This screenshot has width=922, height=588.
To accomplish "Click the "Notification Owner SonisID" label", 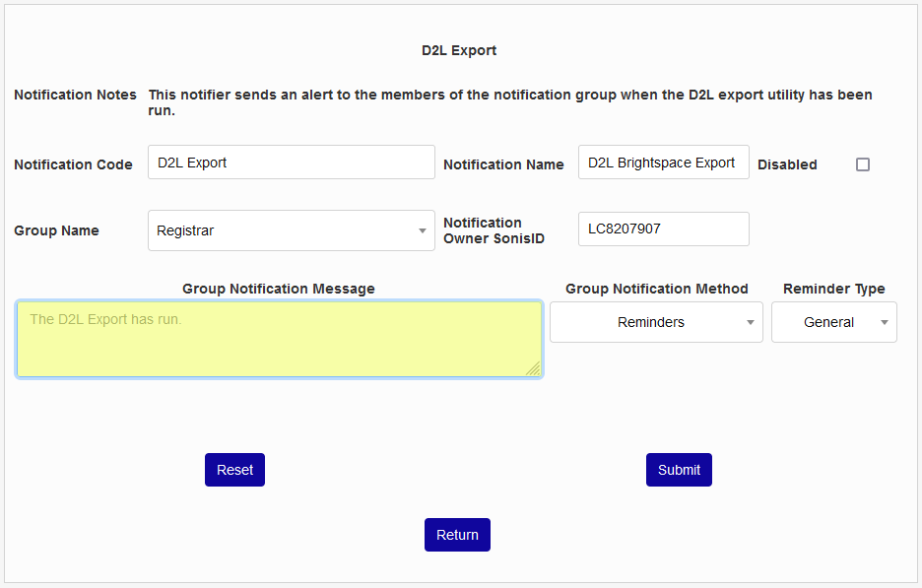I will click(x=494, y=230).
